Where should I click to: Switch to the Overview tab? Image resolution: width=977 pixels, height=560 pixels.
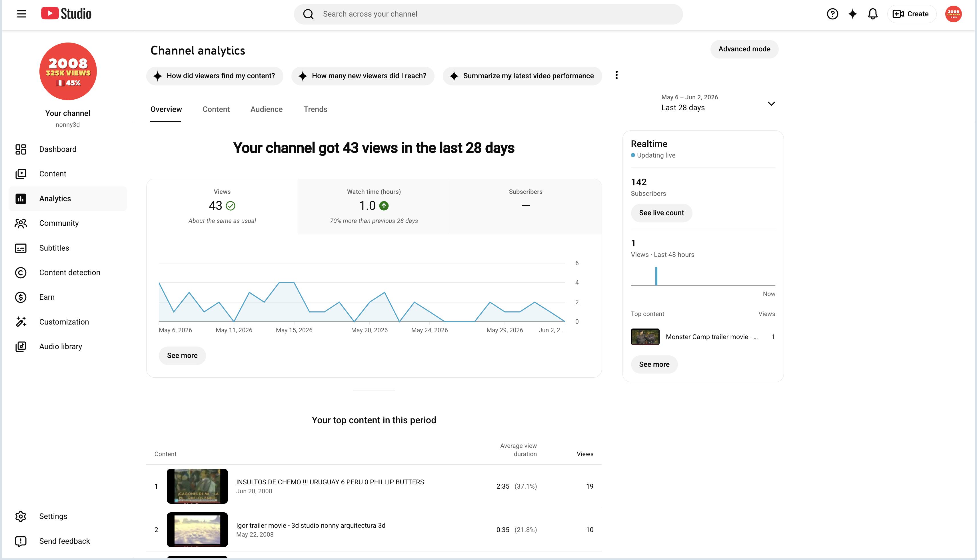point(166,109)
